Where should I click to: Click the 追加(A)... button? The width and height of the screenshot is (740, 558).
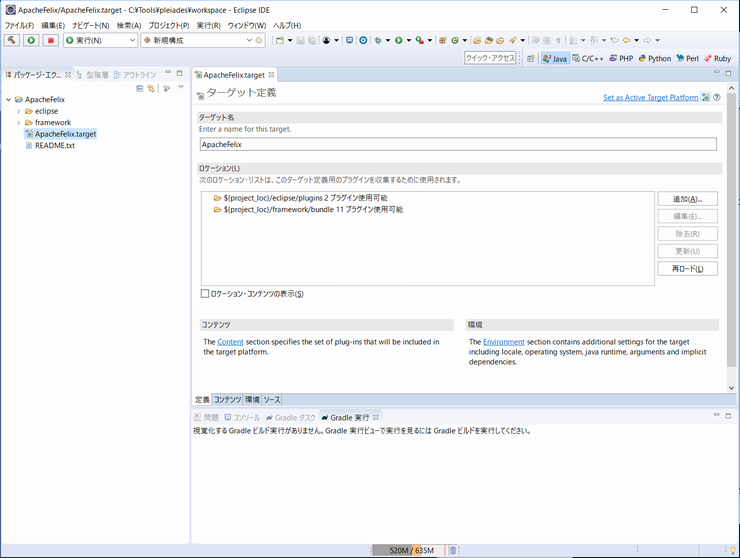[687, 199]
